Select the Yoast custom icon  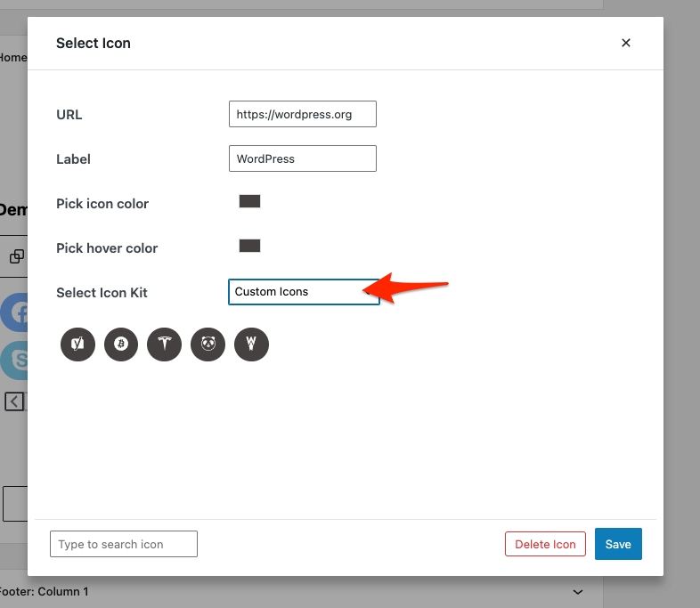77,344
